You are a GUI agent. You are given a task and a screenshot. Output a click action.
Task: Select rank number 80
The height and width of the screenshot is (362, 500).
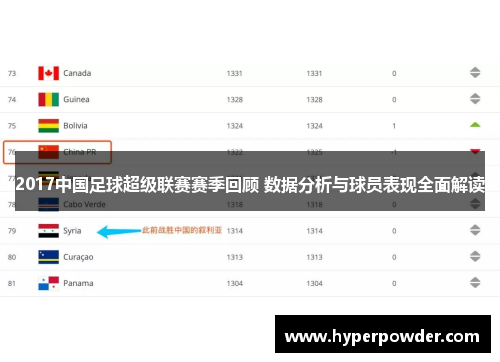point(12,257)
